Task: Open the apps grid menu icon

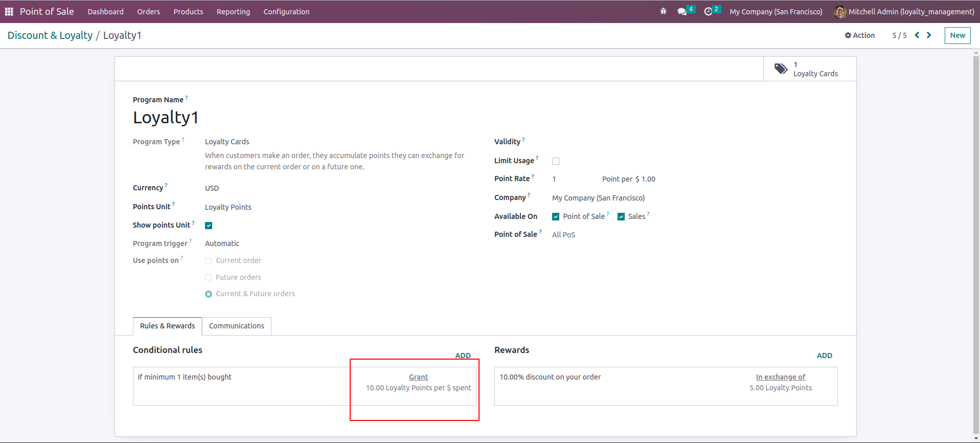Action: (x=9, y=11)
